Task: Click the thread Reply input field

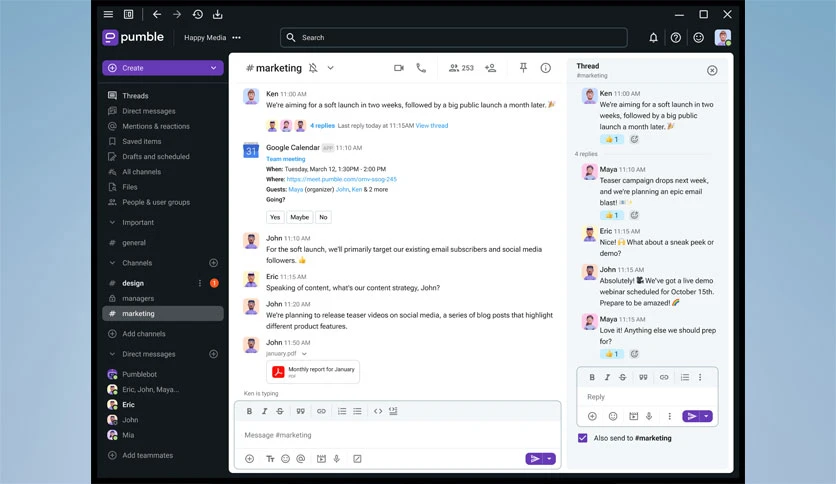Action: tap(647, 397)
